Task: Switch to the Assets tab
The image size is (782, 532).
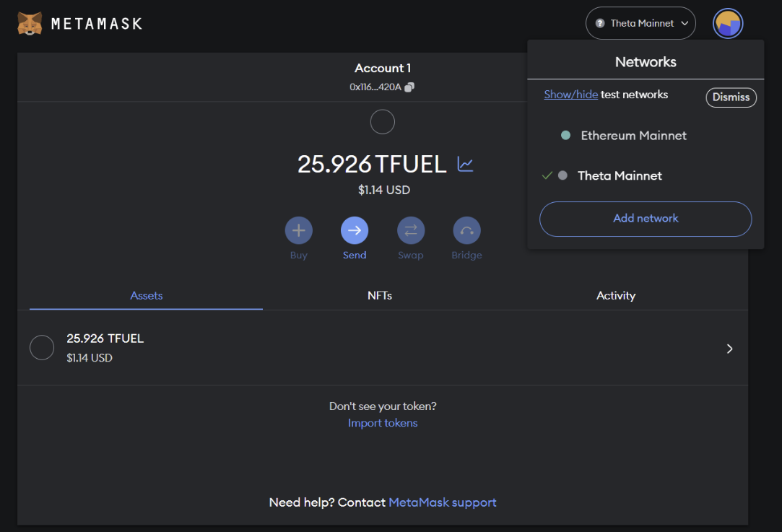Action: pos(146,296)
